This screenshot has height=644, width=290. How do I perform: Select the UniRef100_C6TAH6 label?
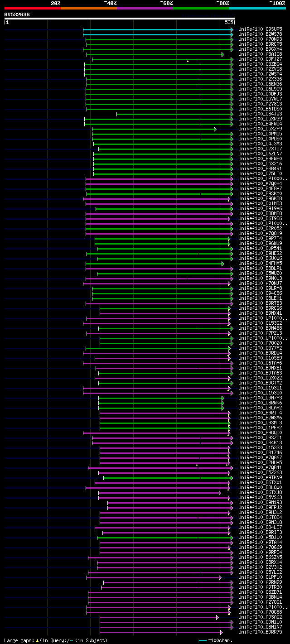260,363
